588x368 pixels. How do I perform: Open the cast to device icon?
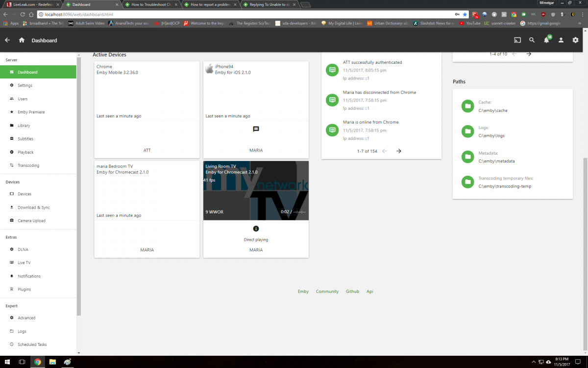[x=517, y=40]
